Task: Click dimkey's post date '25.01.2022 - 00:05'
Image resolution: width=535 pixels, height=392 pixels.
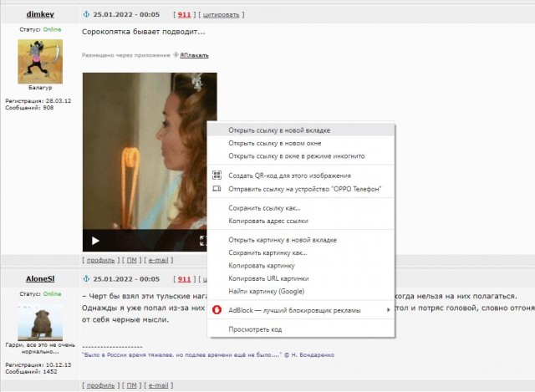Action: click(x=126, y=14)
